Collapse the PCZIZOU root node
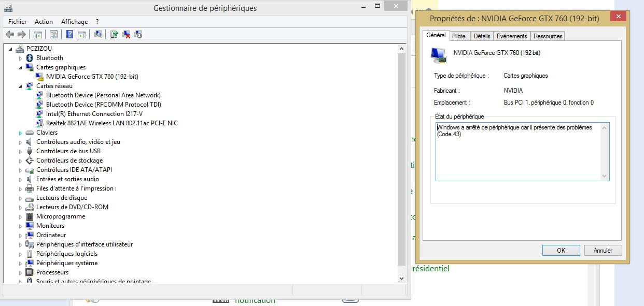Viewport: 644px width, 306px height. (x=11, y=49)
